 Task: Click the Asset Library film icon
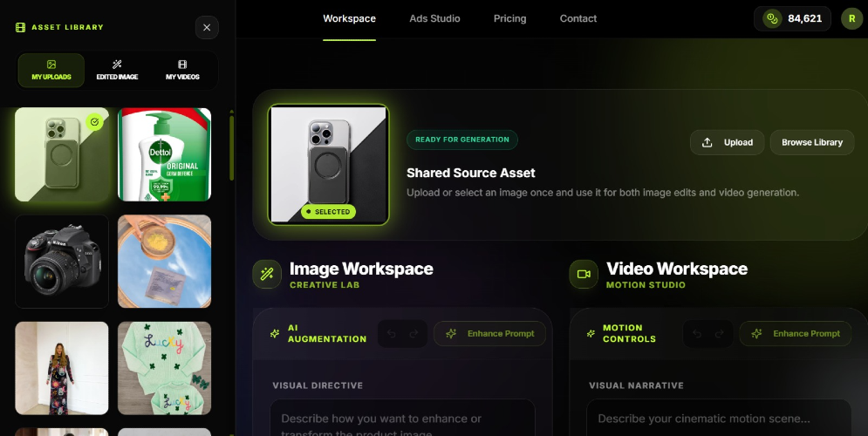click(20, 27)
